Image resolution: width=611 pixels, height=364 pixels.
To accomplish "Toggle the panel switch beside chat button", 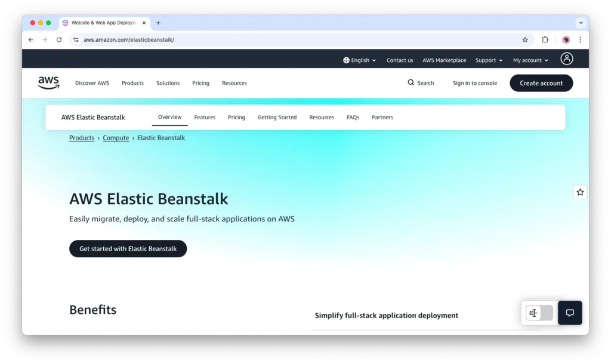I will tap(539, 313).
